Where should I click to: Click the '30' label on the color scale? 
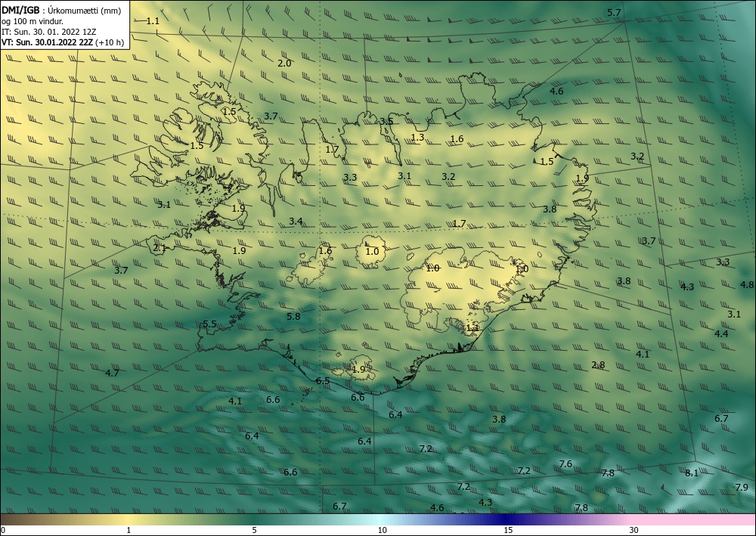(634, 530)
